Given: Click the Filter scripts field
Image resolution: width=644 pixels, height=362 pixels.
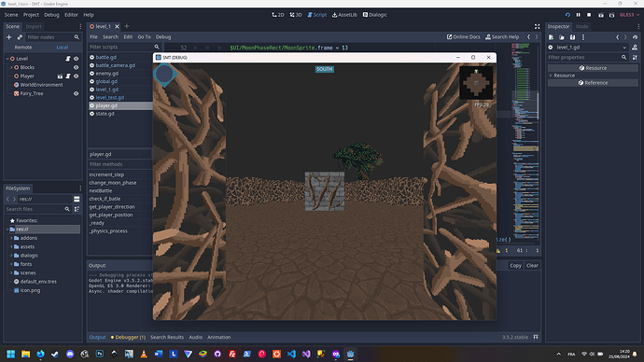Looking at the screenshot, I should point(120,48).
